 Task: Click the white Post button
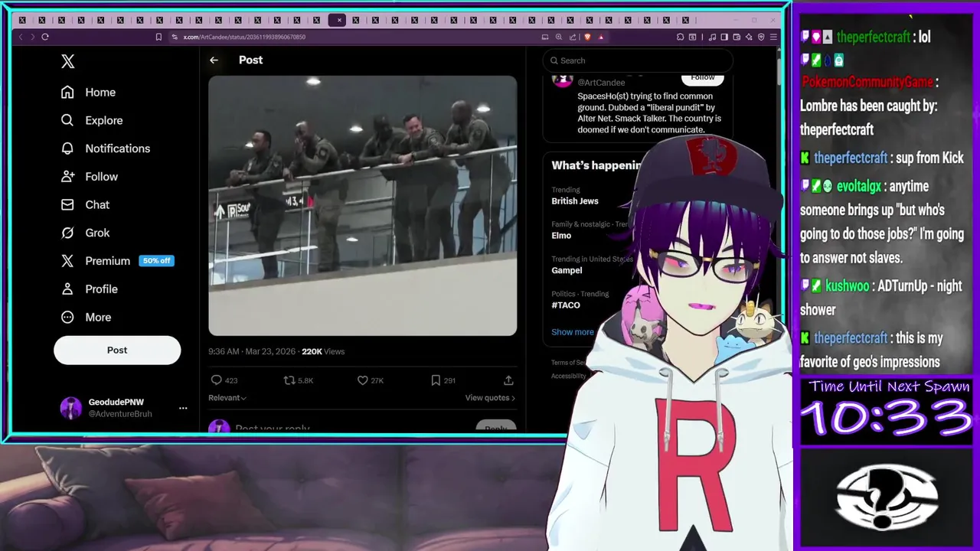pyautogui.click(x=117, y=350)
